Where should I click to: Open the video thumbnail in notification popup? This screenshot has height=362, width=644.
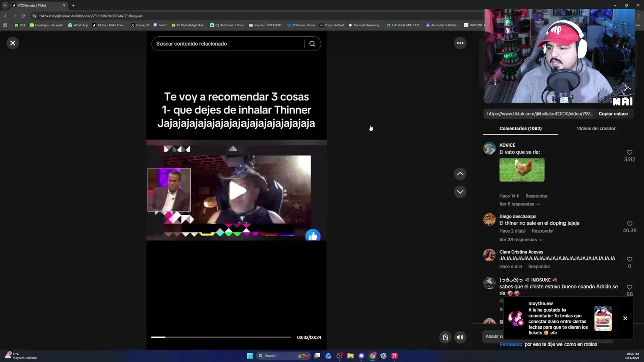click(x=603, y=318)
